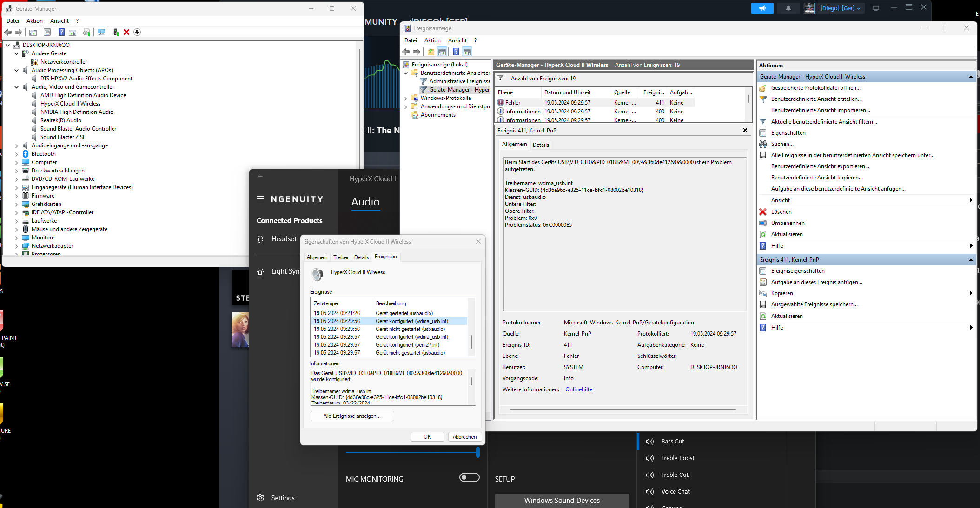Click black down-arrow icon in Geräte-Manager toolbar
The height and width of the screenshot is (508, 980).
(x=137, y=32)
